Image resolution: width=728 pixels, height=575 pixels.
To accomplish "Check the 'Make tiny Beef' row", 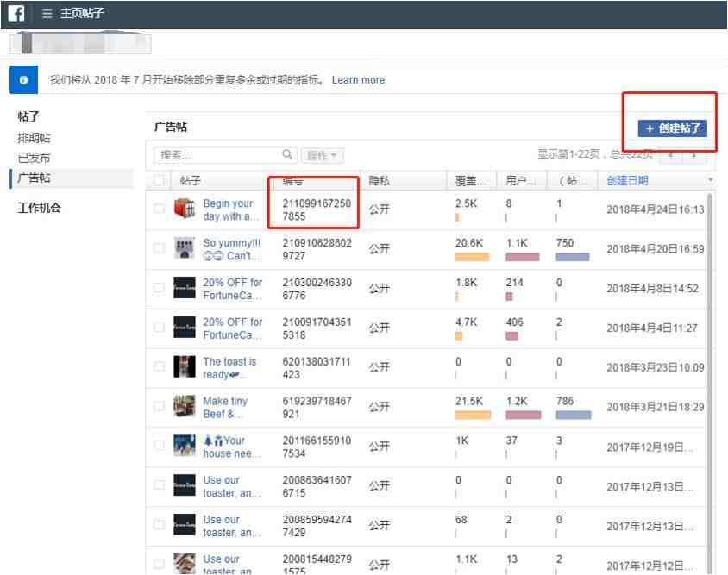I will [x=159, y=406].
